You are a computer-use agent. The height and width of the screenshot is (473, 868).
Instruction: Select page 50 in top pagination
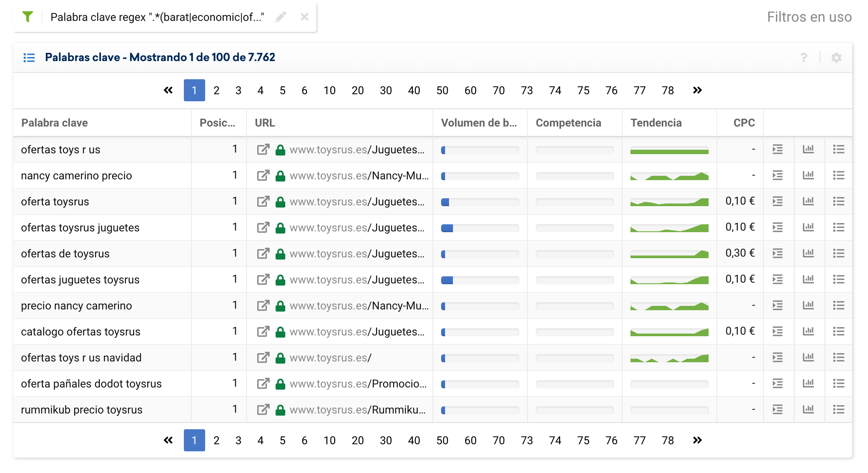442,90
